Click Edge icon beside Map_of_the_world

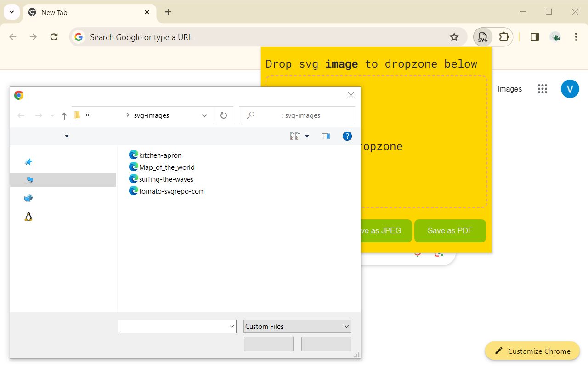(134, 167)
